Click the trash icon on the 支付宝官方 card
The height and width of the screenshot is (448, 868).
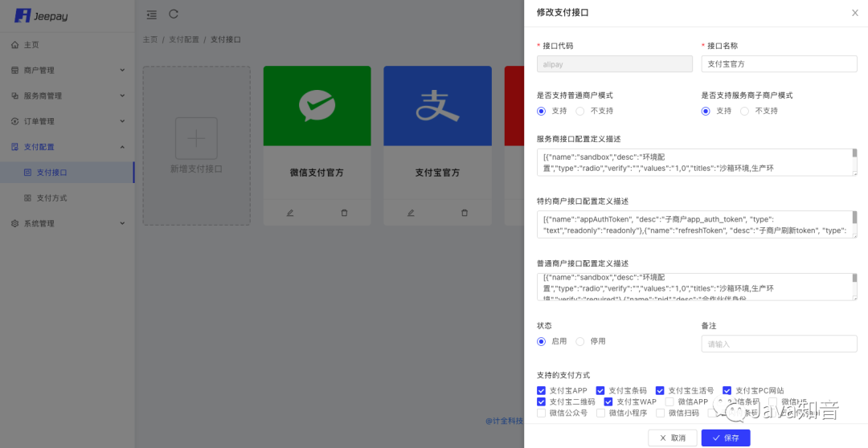[465, 213]
